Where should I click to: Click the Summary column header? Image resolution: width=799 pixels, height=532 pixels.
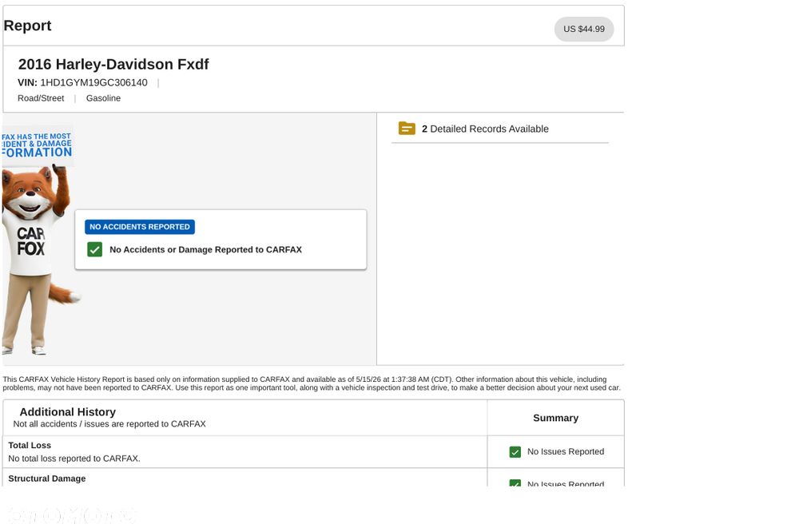555,418
